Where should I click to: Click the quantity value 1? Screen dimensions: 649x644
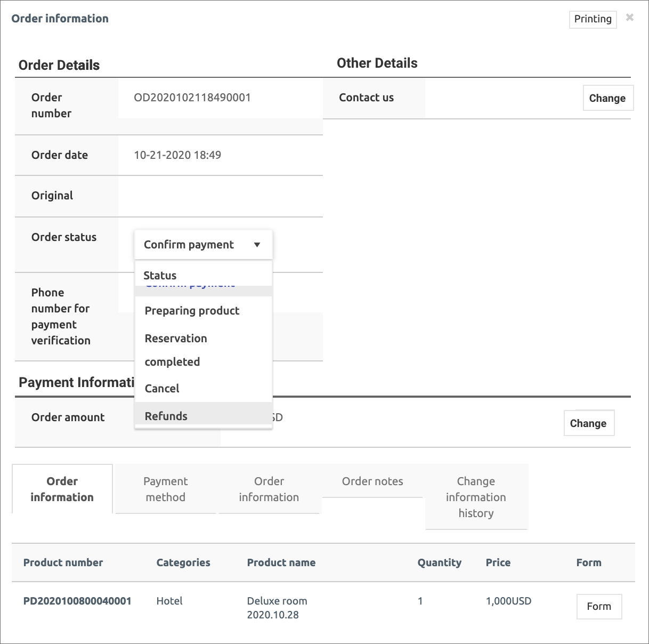[420, 601]
